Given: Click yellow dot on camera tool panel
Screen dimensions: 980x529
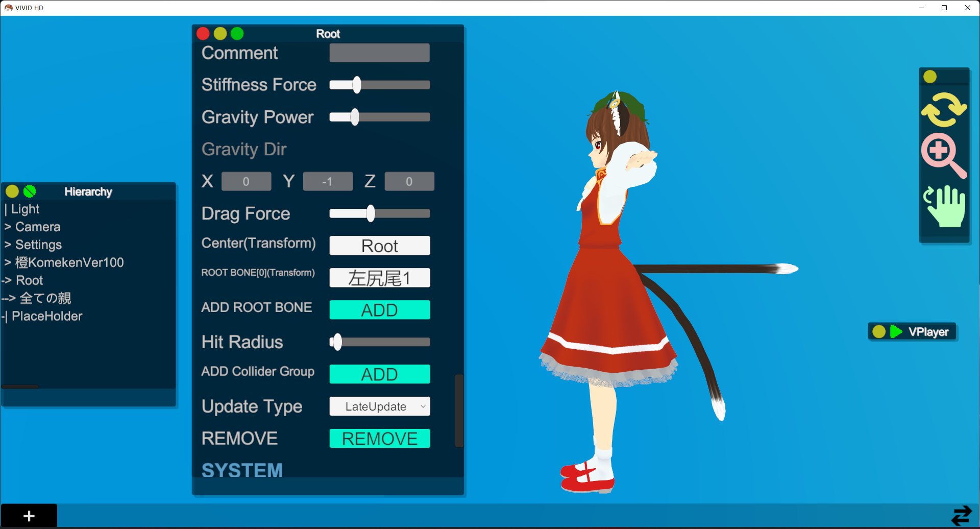Looking at the screenshot, I should pos(930,77).
